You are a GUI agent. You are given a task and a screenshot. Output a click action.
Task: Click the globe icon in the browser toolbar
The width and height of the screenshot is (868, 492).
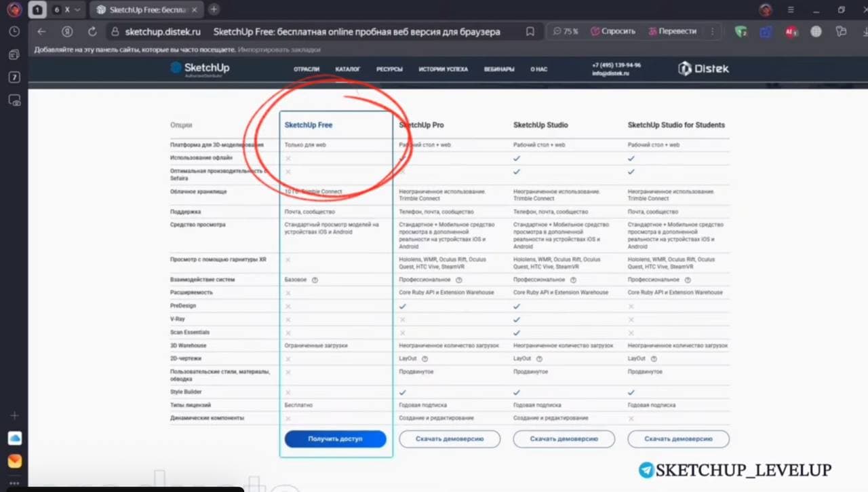[816, 32]
